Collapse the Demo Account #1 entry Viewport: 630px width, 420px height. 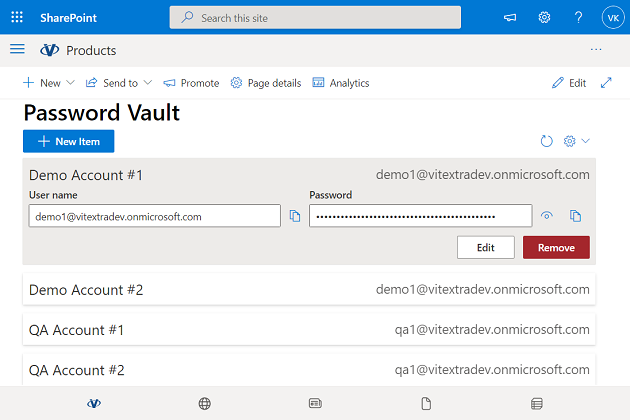click(309, 175)
